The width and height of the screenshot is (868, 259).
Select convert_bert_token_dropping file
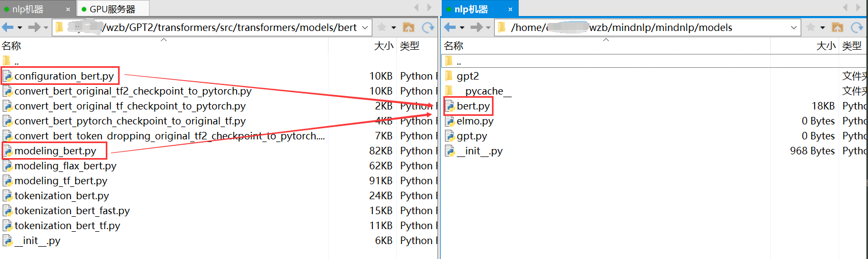tap(169, 136)
